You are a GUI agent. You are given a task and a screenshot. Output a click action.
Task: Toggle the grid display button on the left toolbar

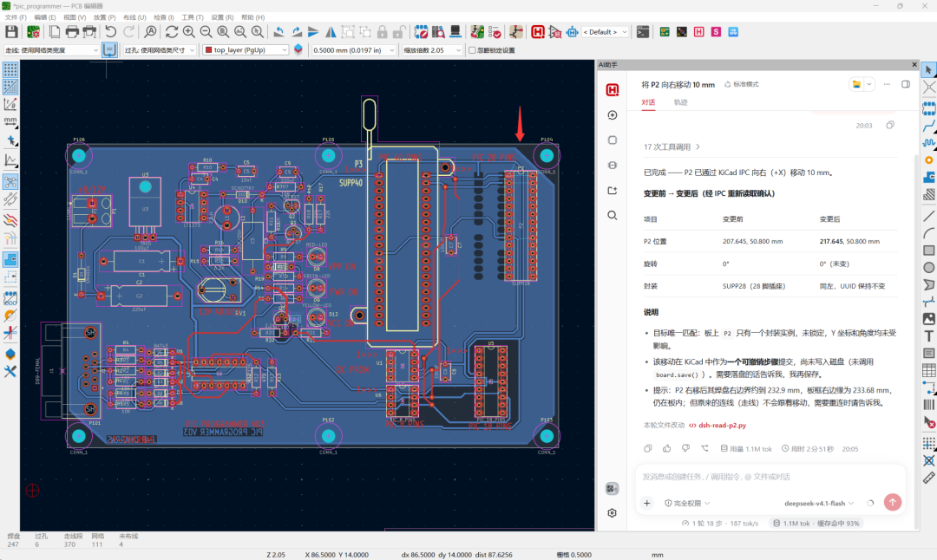pyautogui.click(x=10, y=70)
